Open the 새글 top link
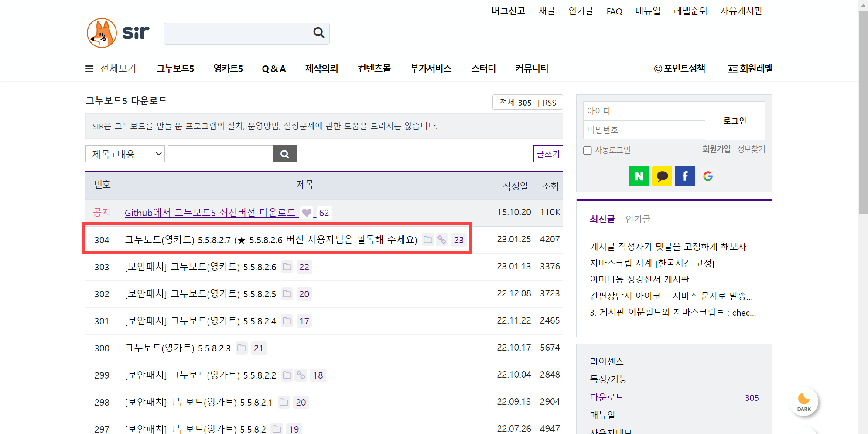868x434 pixels. [x=547, y=11]
